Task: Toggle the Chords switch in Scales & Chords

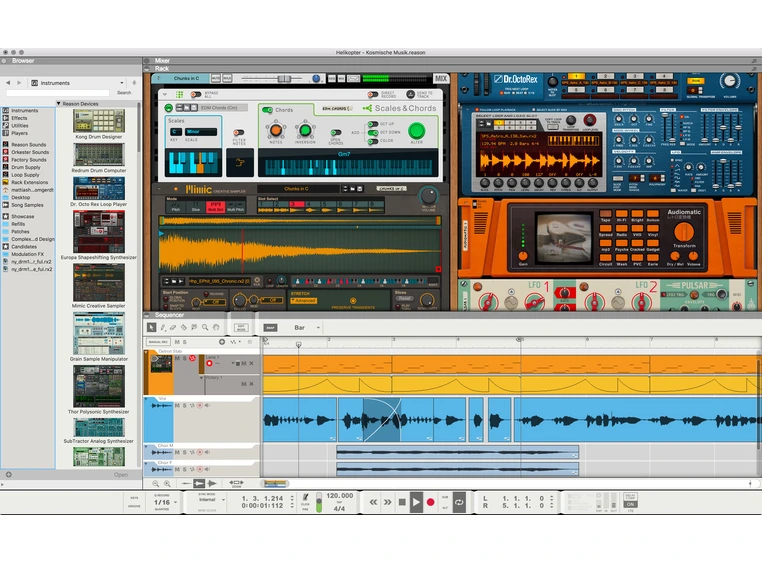Action: click(267, 110)
